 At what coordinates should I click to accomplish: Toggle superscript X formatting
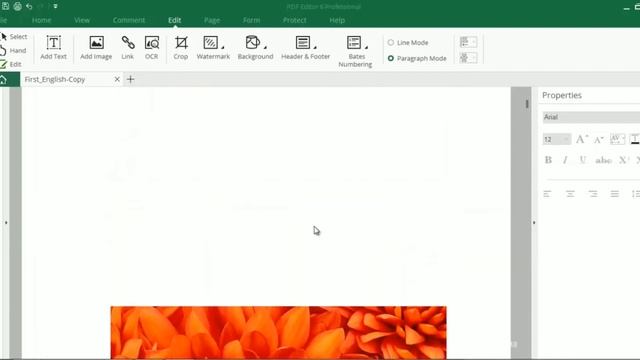623,160
